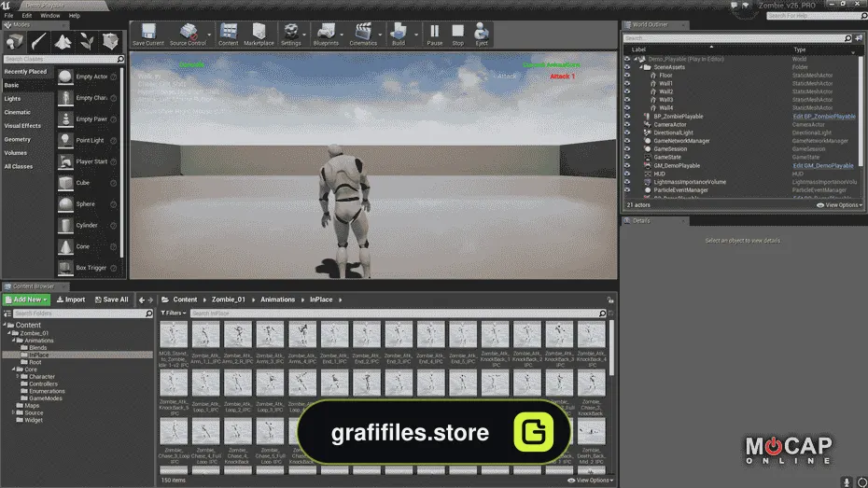Pick the Box Trigger icon

(x=65, y=268)
